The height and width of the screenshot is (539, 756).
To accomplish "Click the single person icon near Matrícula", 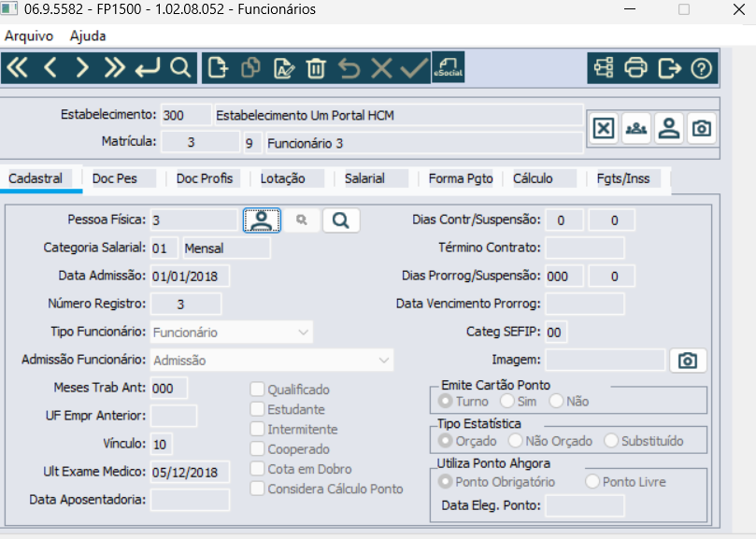I will click(x=669, y=128).
